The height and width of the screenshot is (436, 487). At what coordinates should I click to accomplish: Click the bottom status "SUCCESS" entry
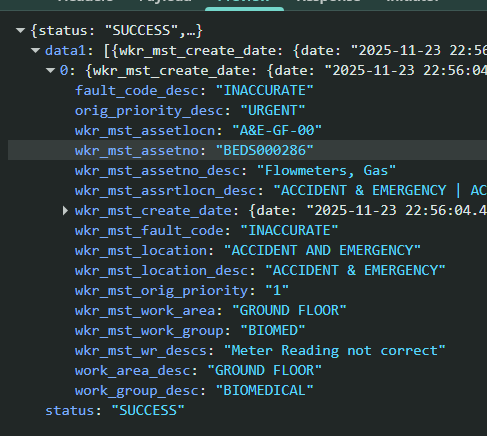pyautogui.click(x=115, y=411)
